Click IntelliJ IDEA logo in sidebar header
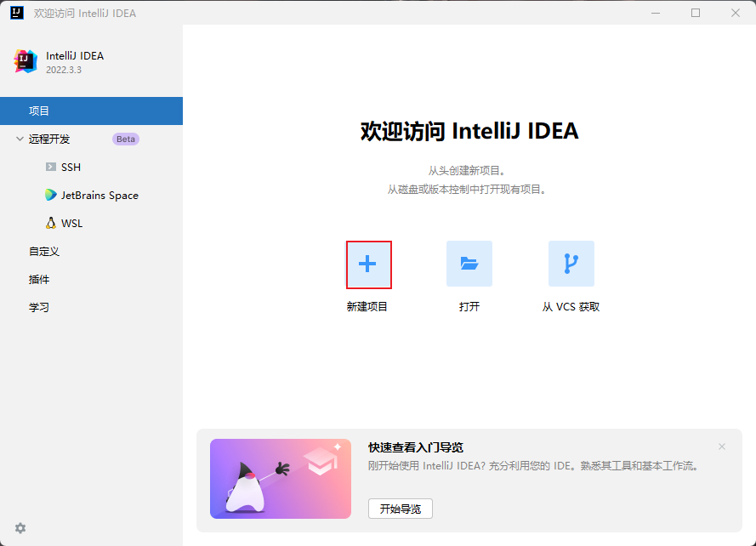This screenshot has width=756, height=546. pyautogui.click(x=26, y=61)
